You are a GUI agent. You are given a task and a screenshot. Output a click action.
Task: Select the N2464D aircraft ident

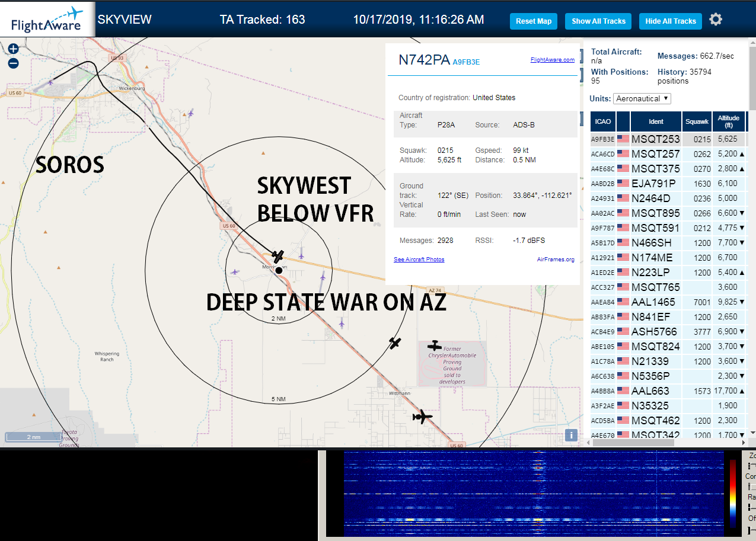click(650, 199)
